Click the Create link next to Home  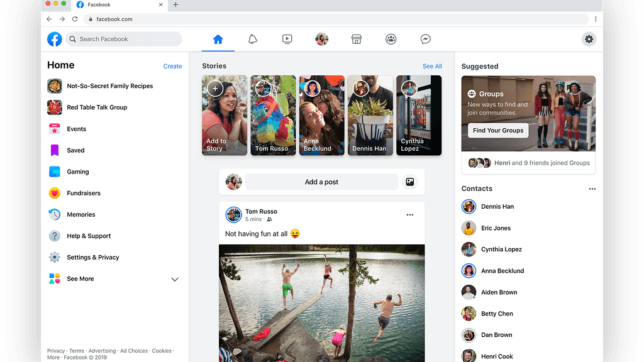coord(172,66)
